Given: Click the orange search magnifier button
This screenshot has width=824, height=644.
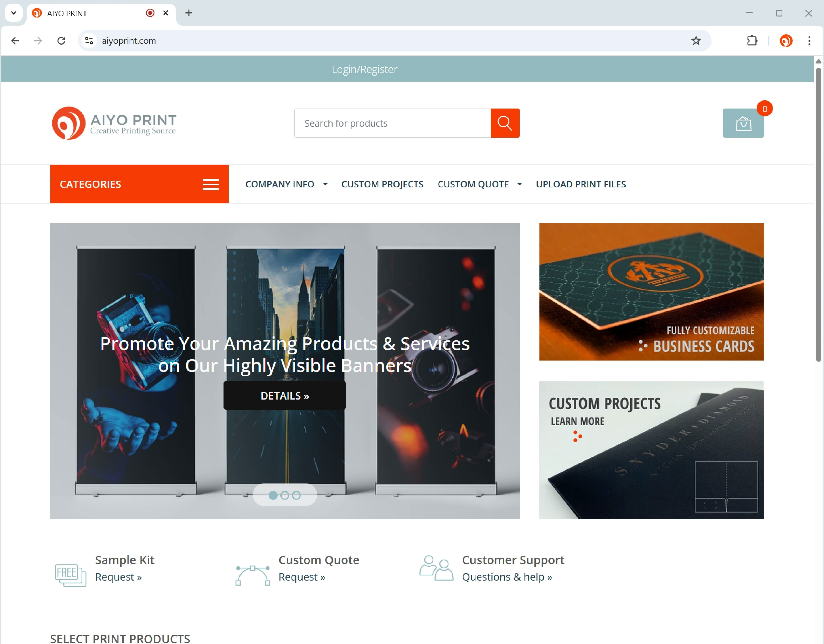Looking at the screenshot, I should 505,123.
